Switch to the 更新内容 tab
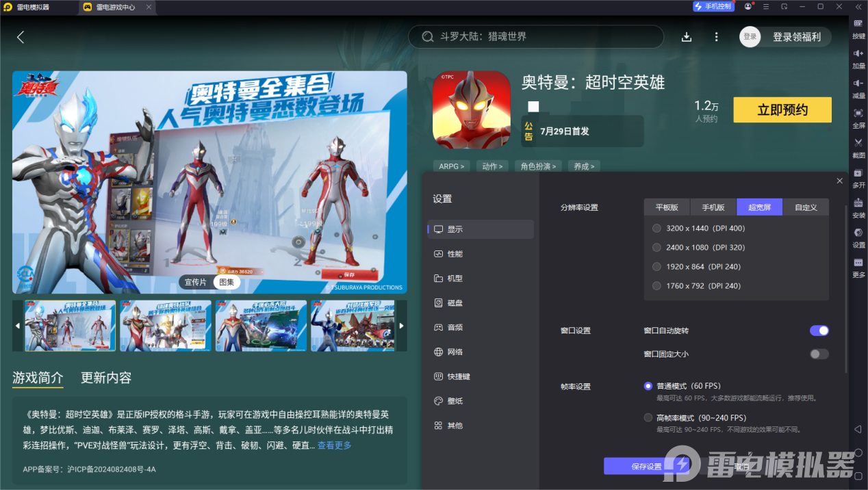The width and height of the screenshot is (868, 490). click(x=106, y=378)
